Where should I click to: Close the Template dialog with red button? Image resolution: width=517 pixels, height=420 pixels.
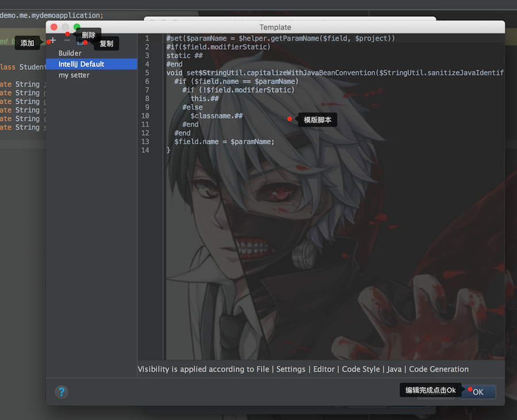pyautogui.click(x=54, y=27)
